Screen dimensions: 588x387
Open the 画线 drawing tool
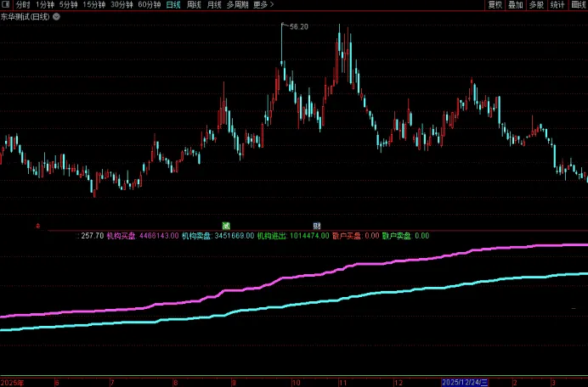click(x=579, y=5)
